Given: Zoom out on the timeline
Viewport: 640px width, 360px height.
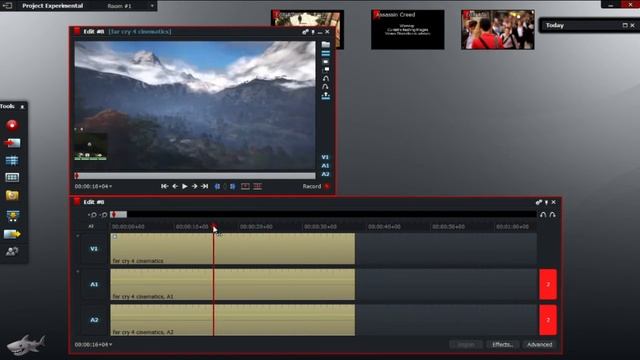Looking at the screenshot, I should coord(103,215).
